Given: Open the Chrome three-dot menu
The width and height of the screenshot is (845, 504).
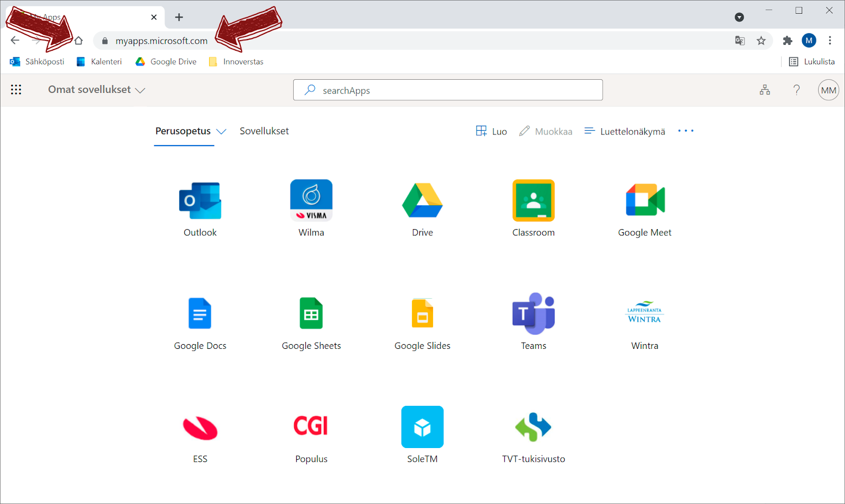Looking at the screenshot, I should (x=830, y=41).
